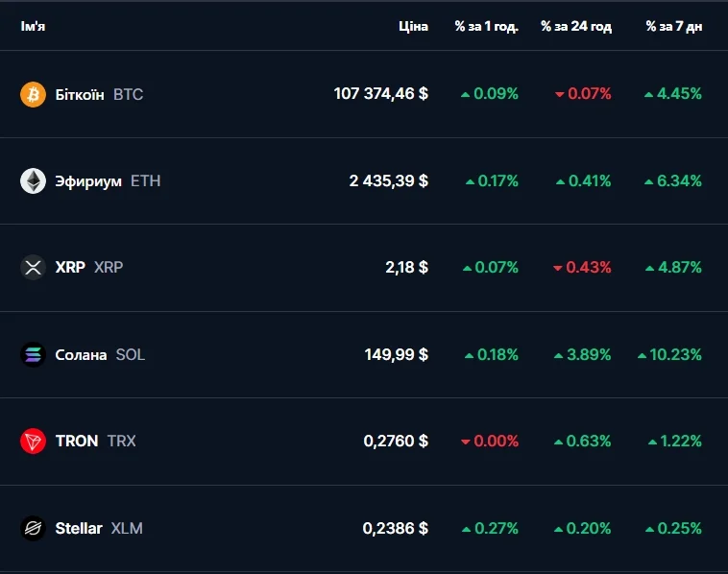
Task: Sort by % за 1 год. header
Action: (487, 27)
